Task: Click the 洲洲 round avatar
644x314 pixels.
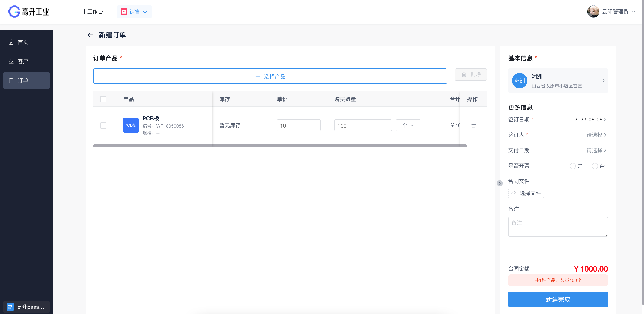Action: coord(519,81)
